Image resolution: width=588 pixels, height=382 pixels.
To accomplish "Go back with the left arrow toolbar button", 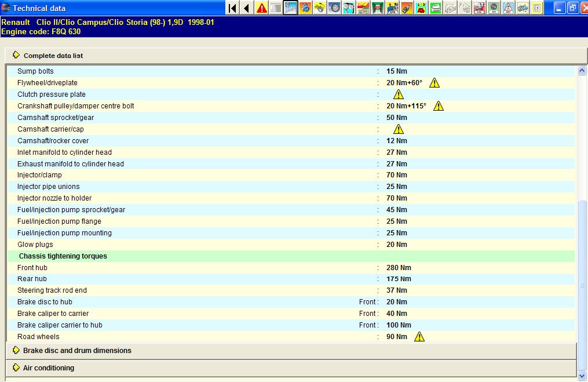I will tap(246, 8).
